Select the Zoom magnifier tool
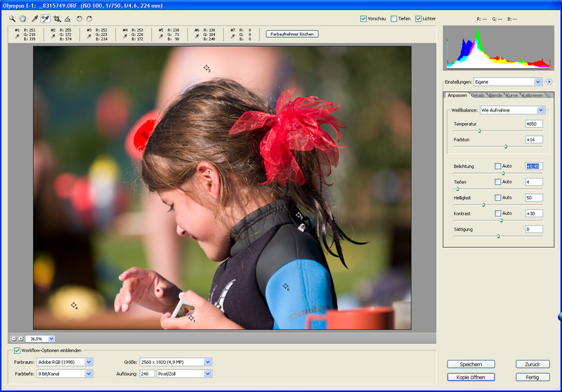Viewport: 562px width, 392px height. [13, 18]
